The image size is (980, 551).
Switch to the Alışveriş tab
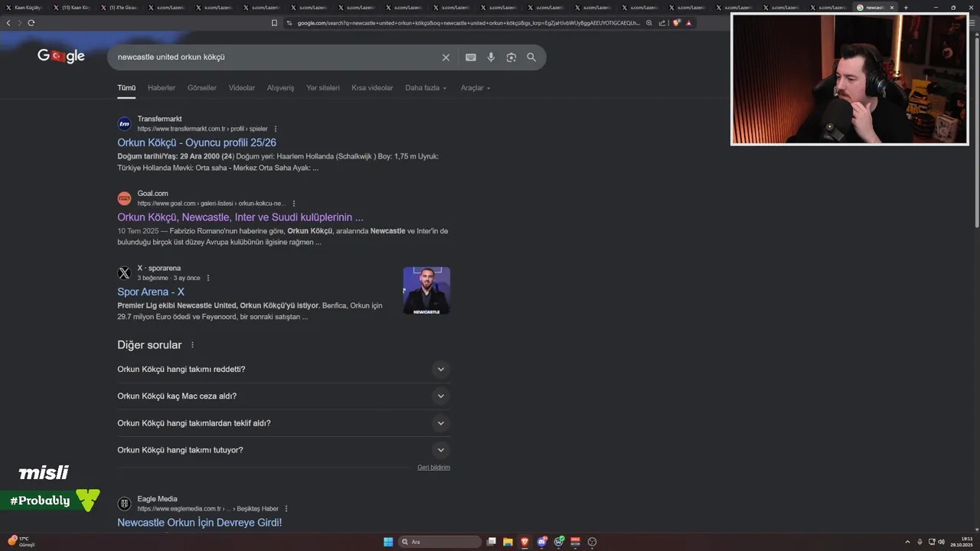click(280, 88)
